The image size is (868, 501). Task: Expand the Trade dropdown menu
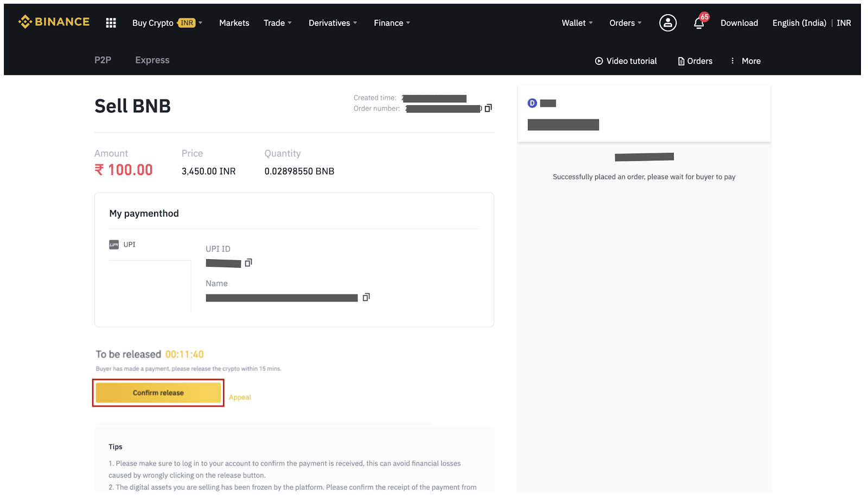click(x=278, y=23)
